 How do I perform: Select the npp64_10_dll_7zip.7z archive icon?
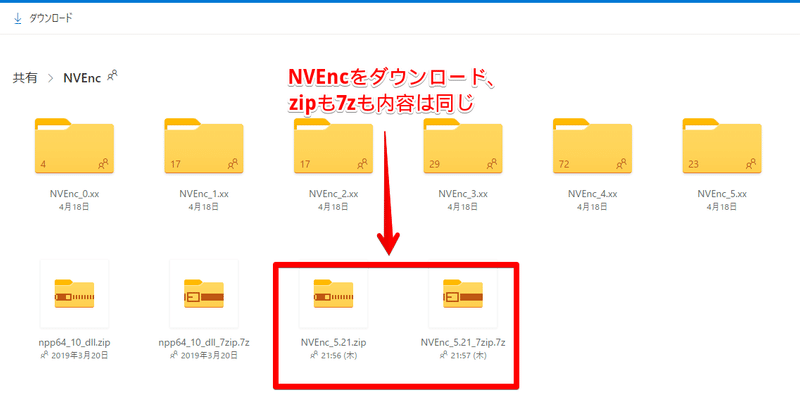(204, 294)
